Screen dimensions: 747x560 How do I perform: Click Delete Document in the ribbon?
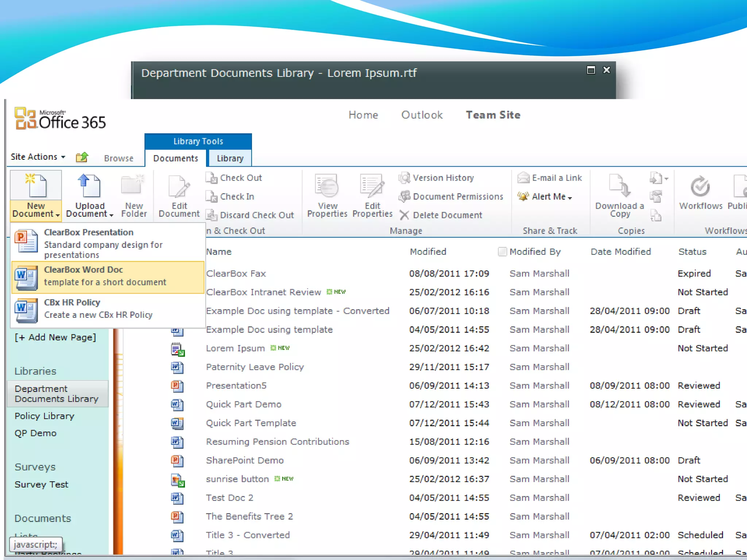coord(447,215)
